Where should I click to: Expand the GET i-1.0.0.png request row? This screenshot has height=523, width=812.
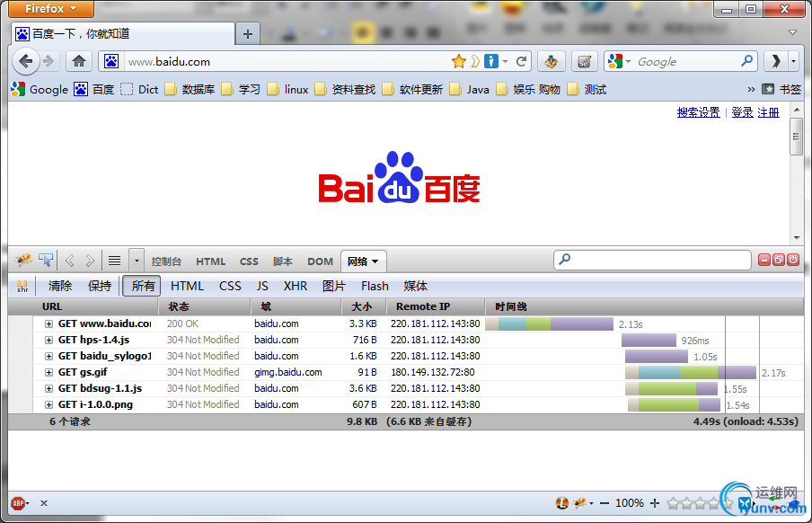point(49,404)
